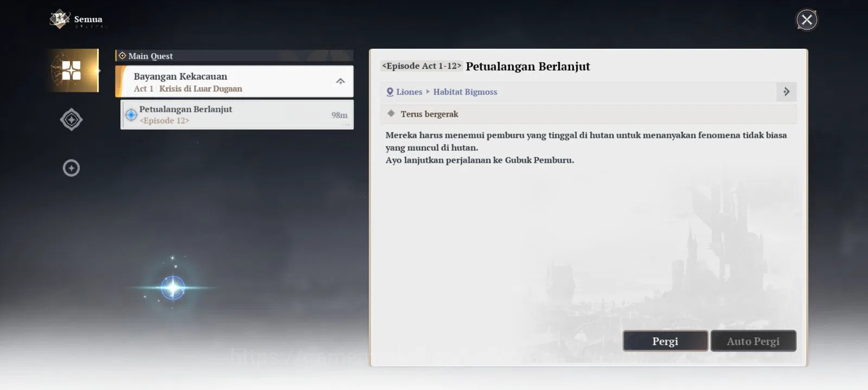Click the Main Quest diamond header icon

click(x=122, y=56)
